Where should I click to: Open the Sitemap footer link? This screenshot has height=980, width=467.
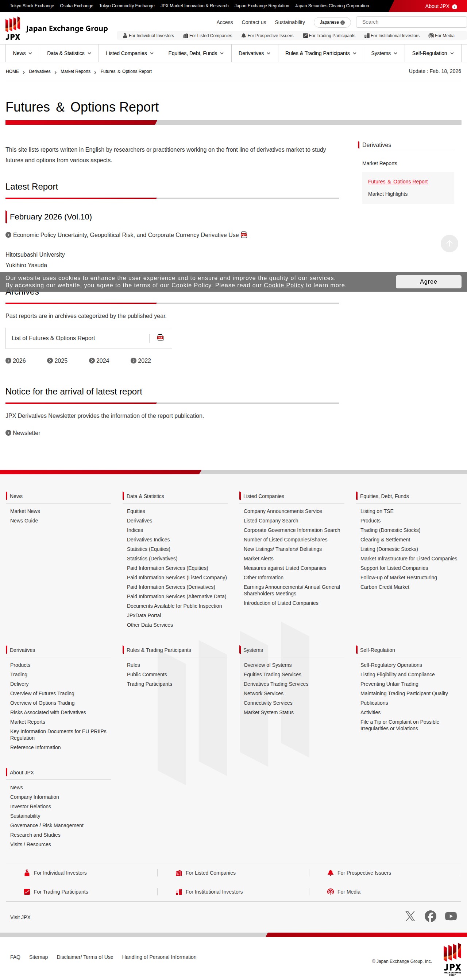point(38,957)
